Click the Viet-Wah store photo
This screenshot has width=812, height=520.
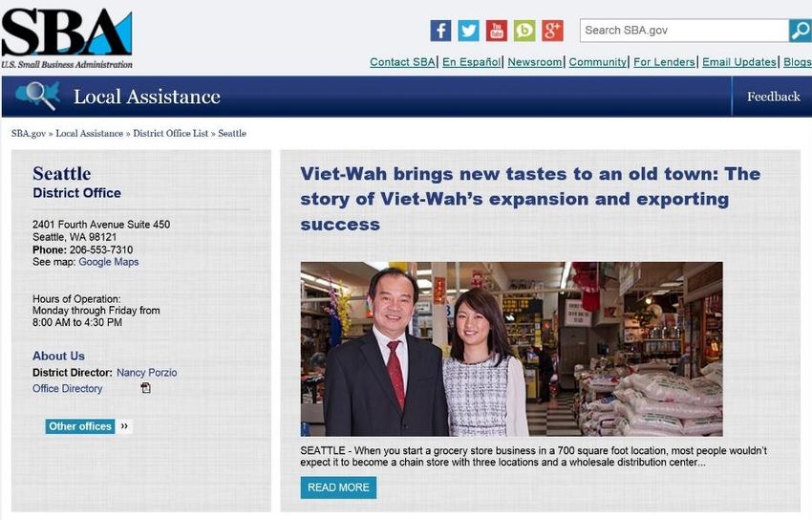point(512,349)
